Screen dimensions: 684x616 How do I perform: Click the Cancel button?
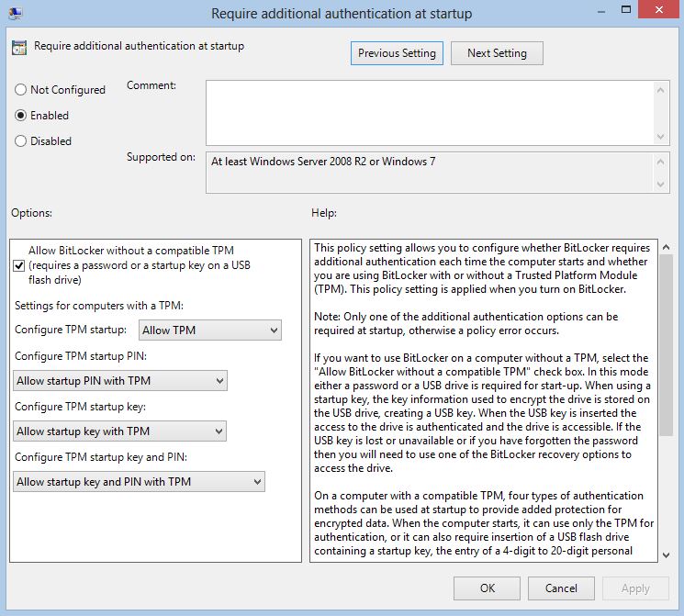tap(561, 588)
